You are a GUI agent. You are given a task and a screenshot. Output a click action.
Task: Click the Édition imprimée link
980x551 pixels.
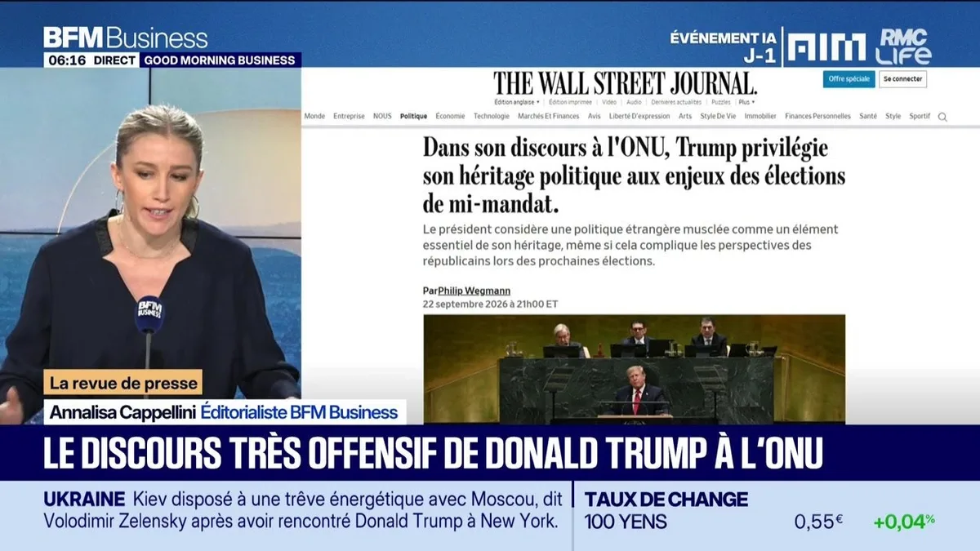click(x=570, y=102)
